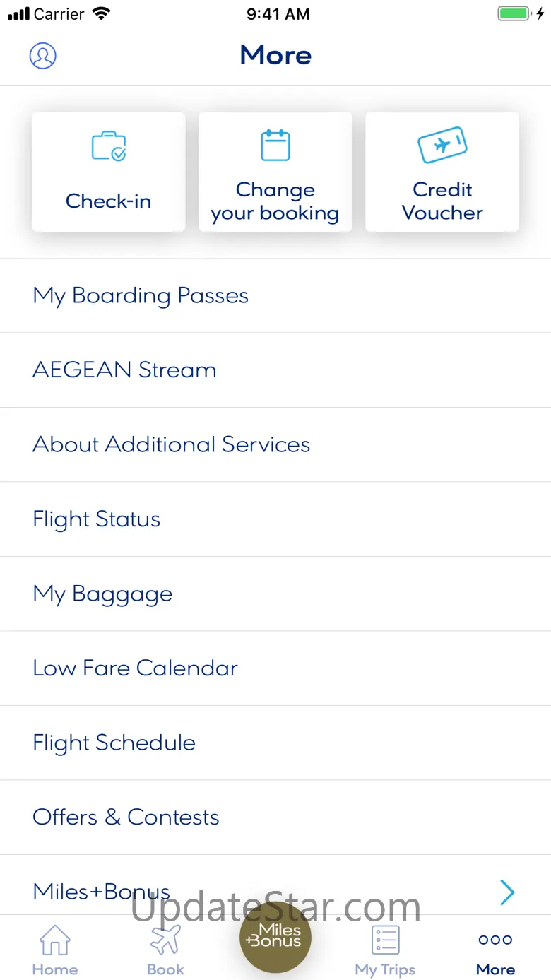View the Flight Schedule
This screenshot has width=551, height=980.
click(x=114, y=743)
